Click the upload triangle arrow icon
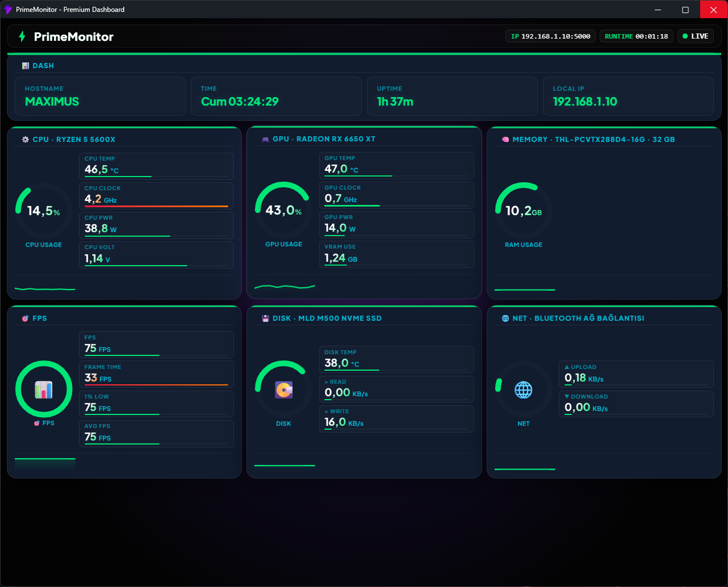 click(x=567, y=367)
